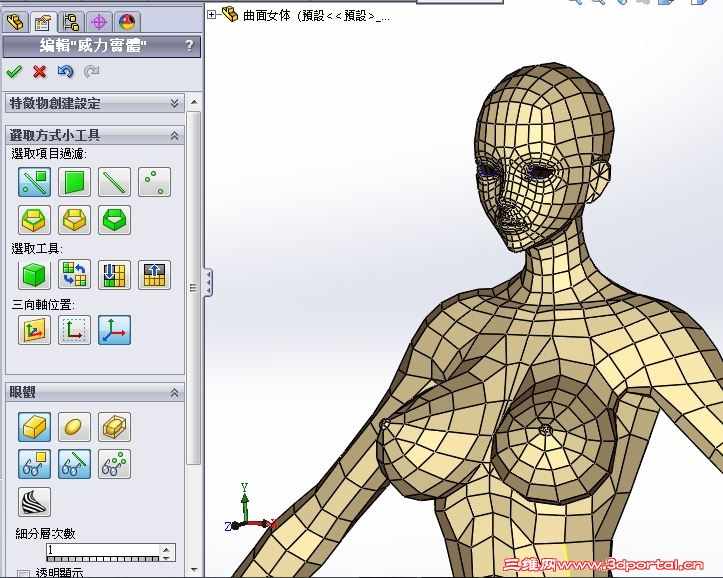Click the 細分層次數 value field
This screenshot has width=723, height=578.
(103, 549)
